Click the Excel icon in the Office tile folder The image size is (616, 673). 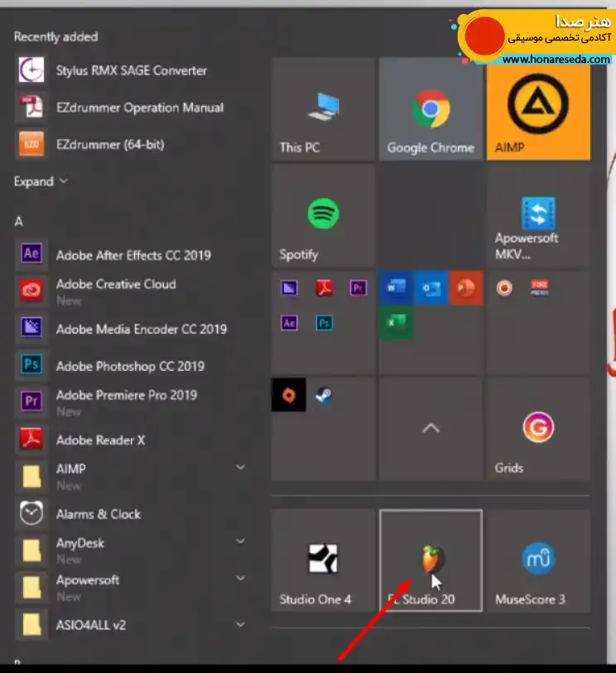coord(397,322)
